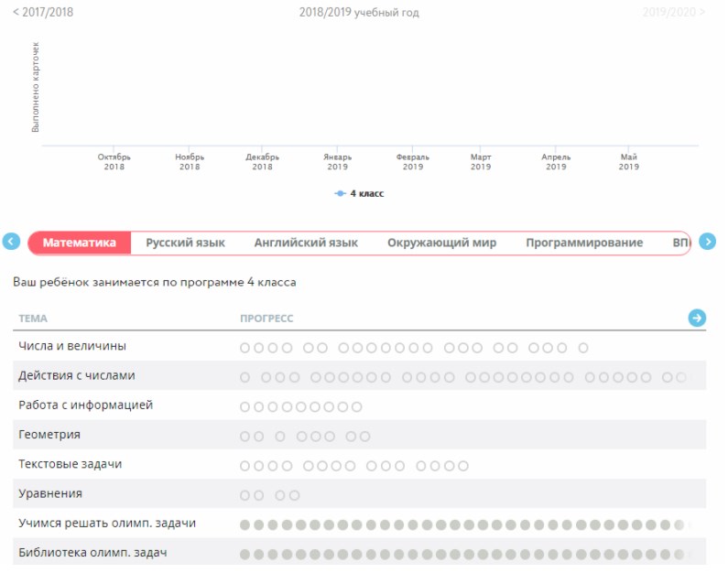Click first filled dot in Учимся решать олимп. задачи
The width and height of the screenshot is (728, 573).
pos(244,525)
